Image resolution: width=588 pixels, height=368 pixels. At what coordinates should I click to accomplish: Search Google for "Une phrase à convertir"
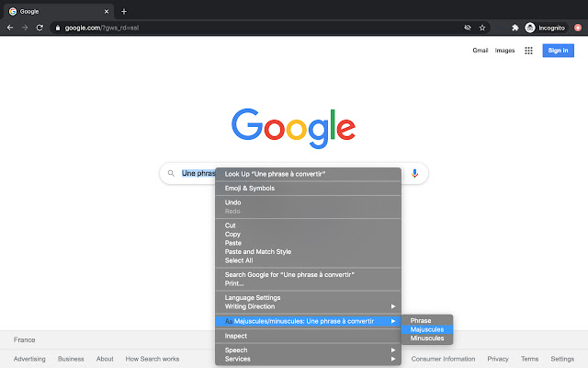tap(309, 275)
